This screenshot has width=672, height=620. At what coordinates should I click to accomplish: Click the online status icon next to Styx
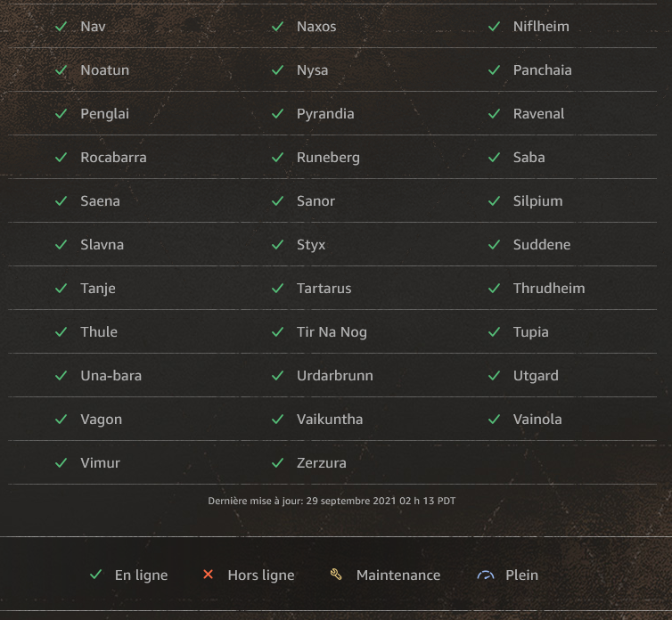[x=278, y=245]
